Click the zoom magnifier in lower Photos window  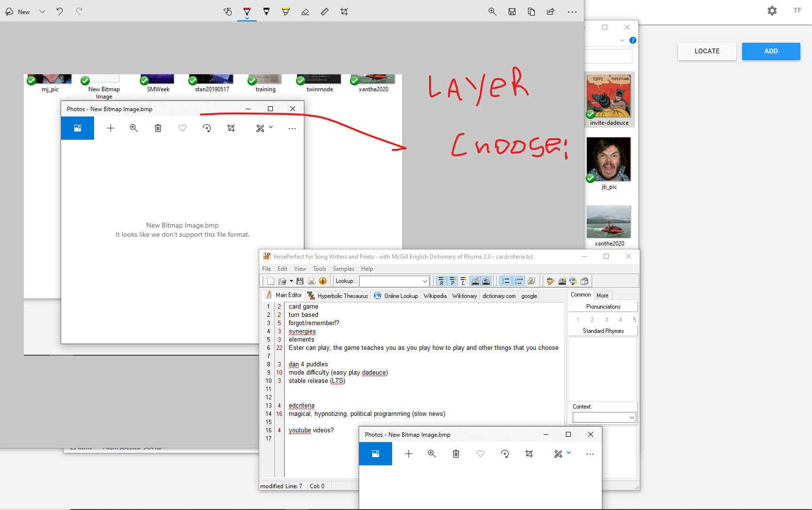coord(431,454)
